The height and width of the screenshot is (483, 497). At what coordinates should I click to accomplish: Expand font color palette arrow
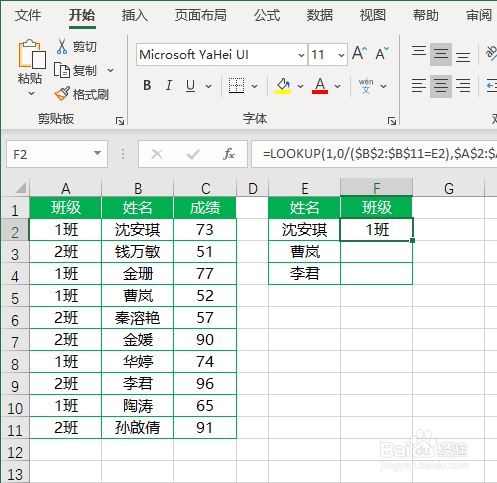(338, 86)
